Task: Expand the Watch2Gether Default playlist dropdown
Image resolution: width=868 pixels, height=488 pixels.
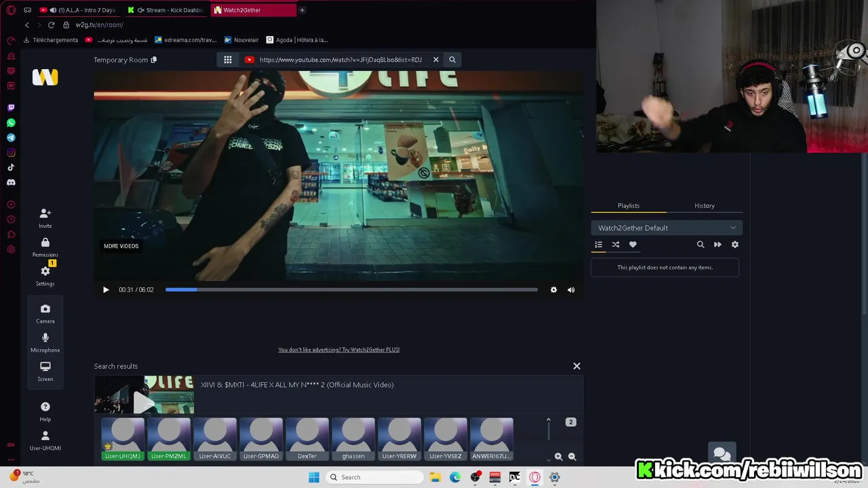Action: 667,228
